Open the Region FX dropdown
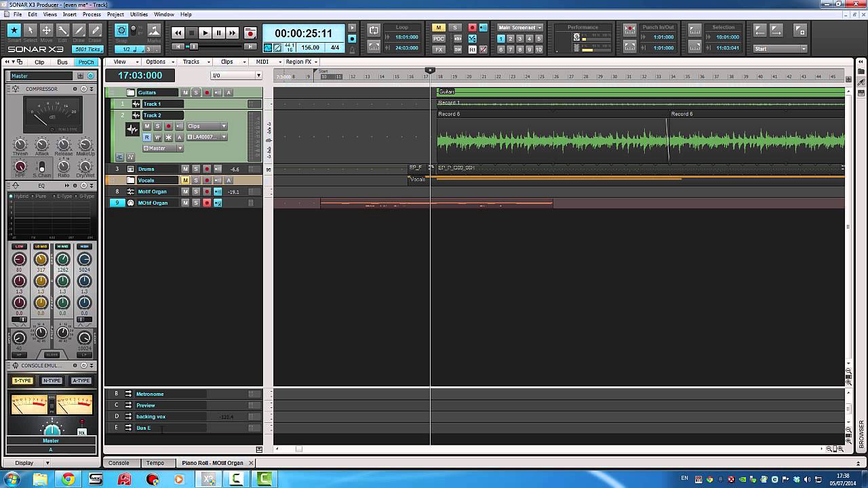This screenshot has width=868, height=488. (301, 62)
